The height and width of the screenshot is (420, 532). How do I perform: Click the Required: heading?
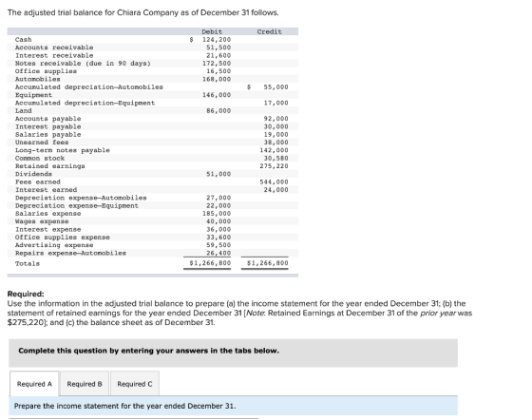click(26, 294)
